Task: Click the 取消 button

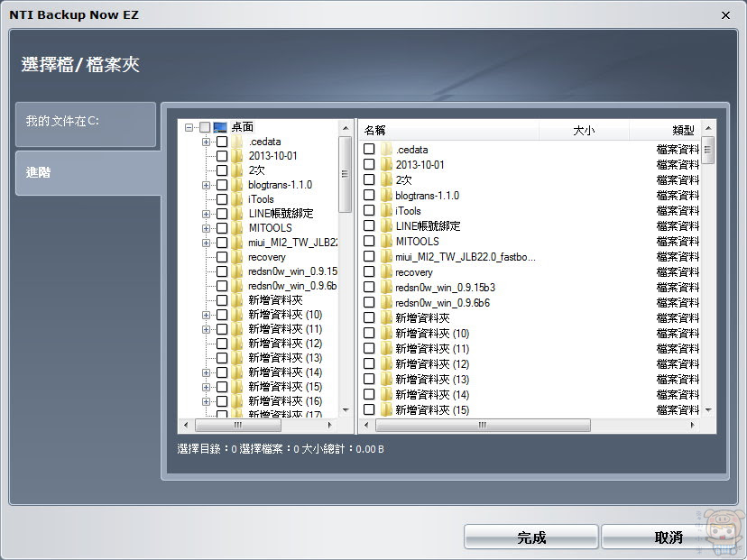Action: click(x=669, y=537)
